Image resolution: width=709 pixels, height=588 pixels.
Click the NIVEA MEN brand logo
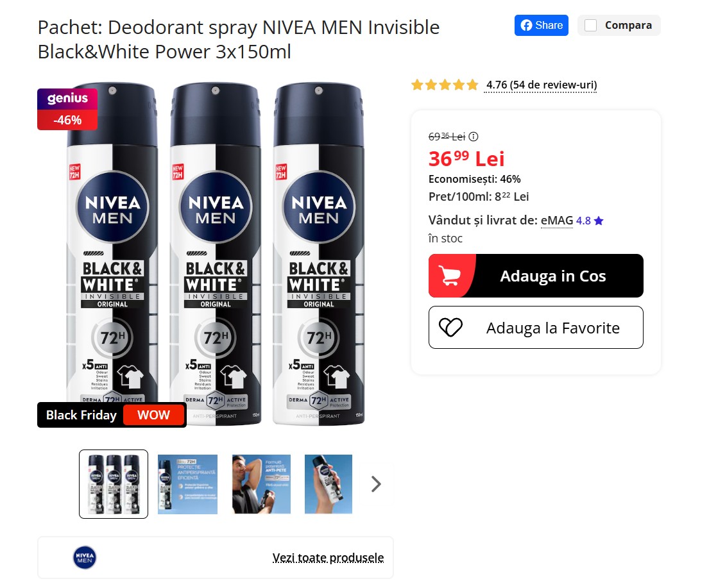tap(85, 557)
